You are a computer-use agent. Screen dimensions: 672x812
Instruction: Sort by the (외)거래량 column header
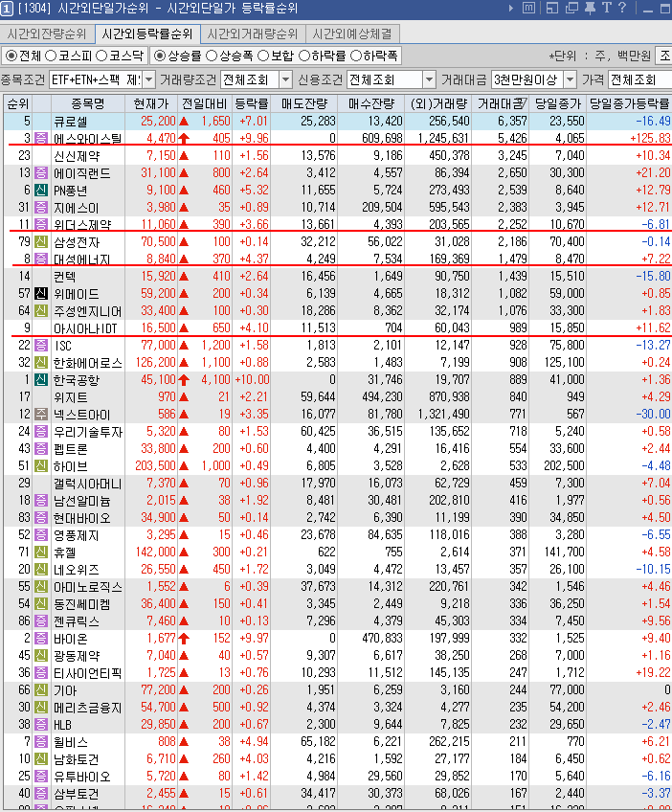click(x=438, y=103)
